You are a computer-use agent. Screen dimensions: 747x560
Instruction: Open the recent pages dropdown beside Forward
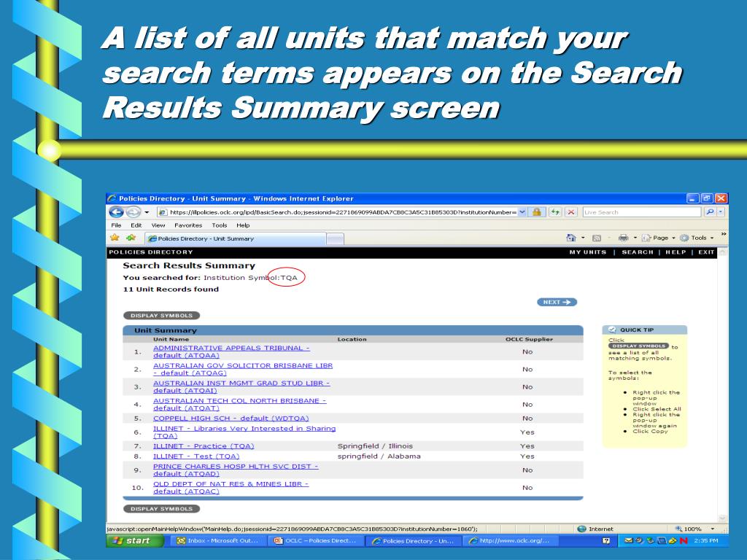point(147,212)
